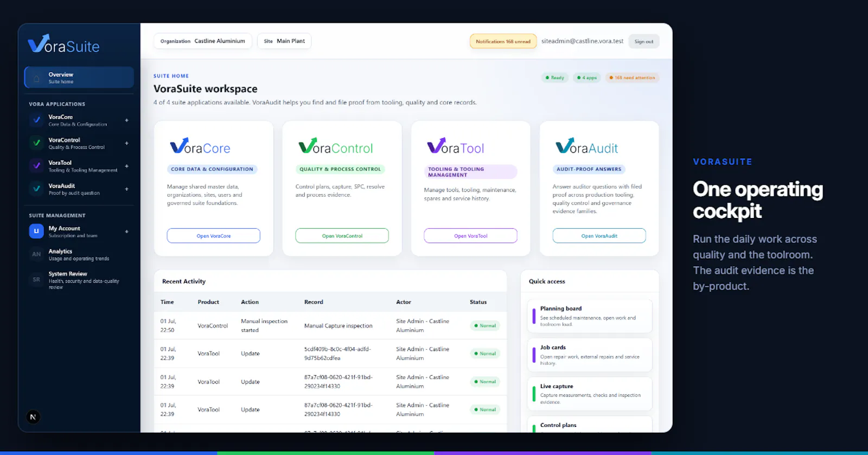Click the VoraAudit card logo

click(587, 146)
